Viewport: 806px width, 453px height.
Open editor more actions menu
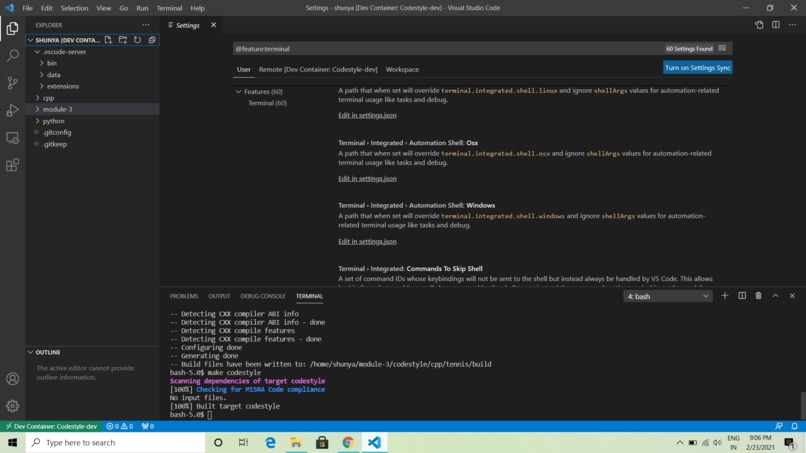(x=792, y=25)
